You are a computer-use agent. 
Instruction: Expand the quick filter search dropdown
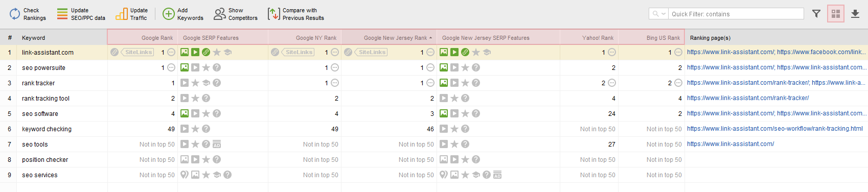pos(658,14)
